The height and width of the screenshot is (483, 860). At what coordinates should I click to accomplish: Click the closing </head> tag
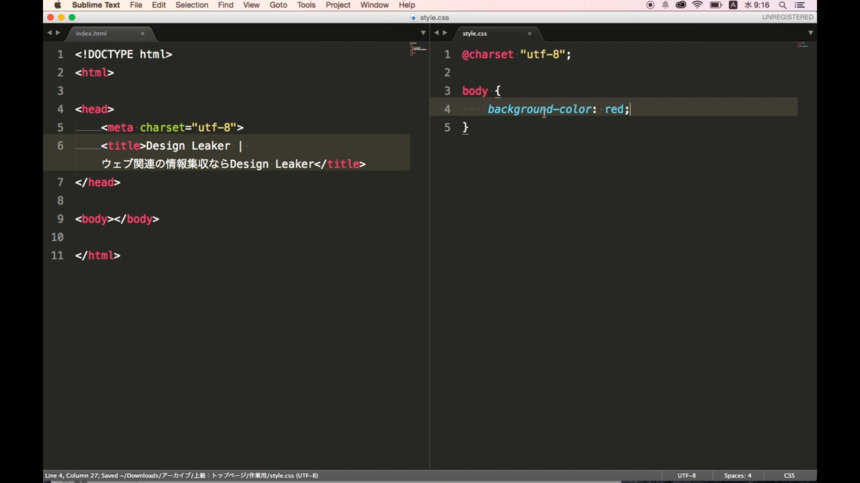tap(98, 183)
